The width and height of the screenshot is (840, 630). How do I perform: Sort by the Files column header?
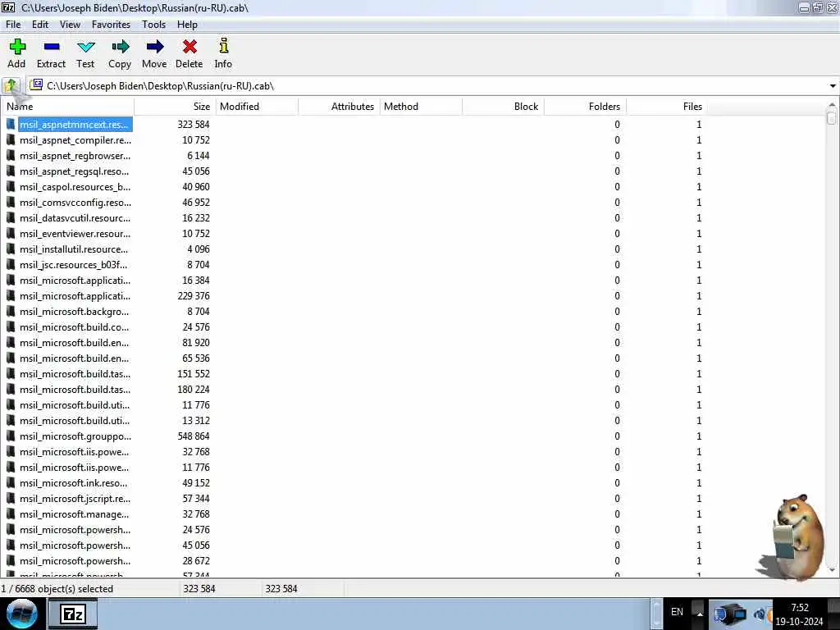click(x=667, y=106)
